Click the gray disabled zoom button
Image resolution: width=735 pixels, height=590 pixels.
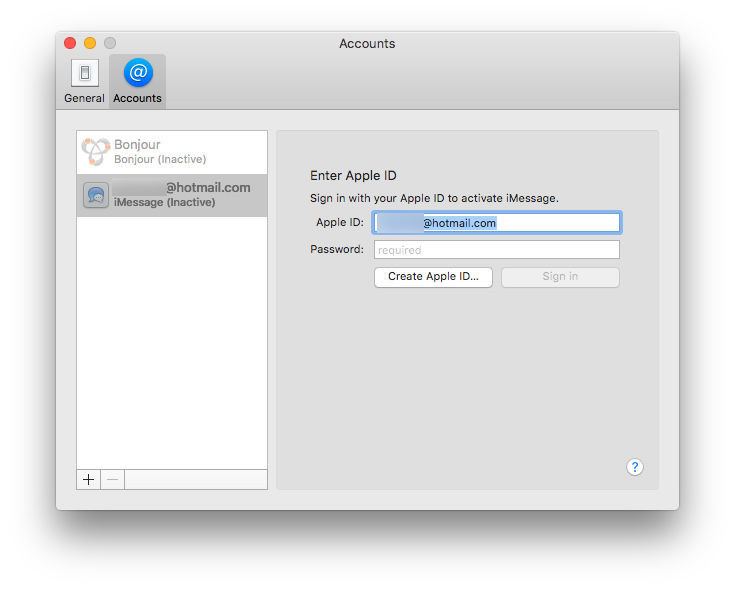pos(110,43)
